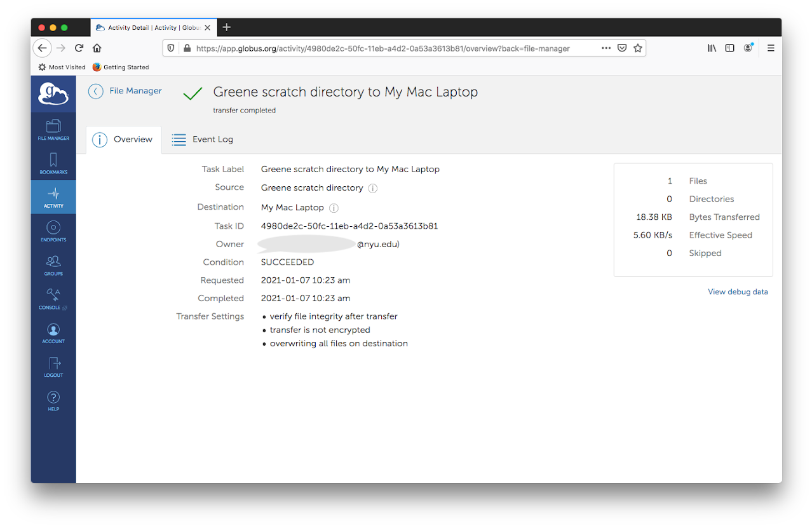Click the Logout sidebar icon
This screenshot has width=812, height=528.
53,366
